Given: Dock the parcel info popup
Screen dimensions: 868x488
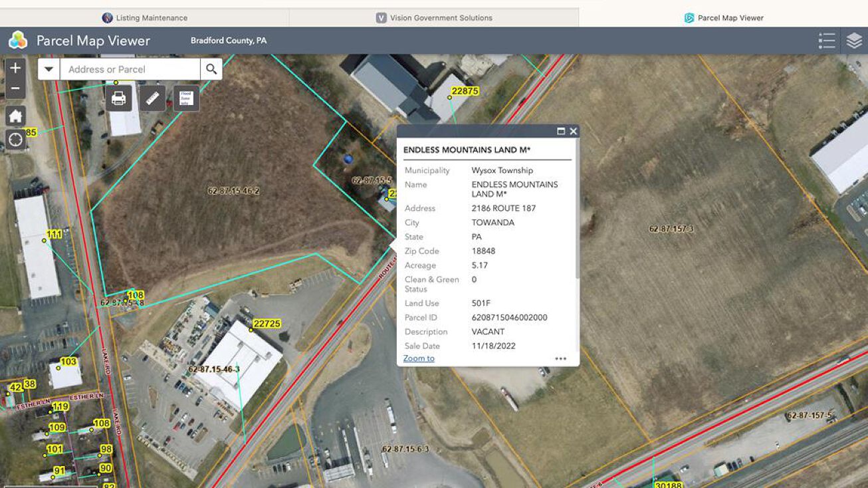Looking at the screenshot, I should pos(560,131).
